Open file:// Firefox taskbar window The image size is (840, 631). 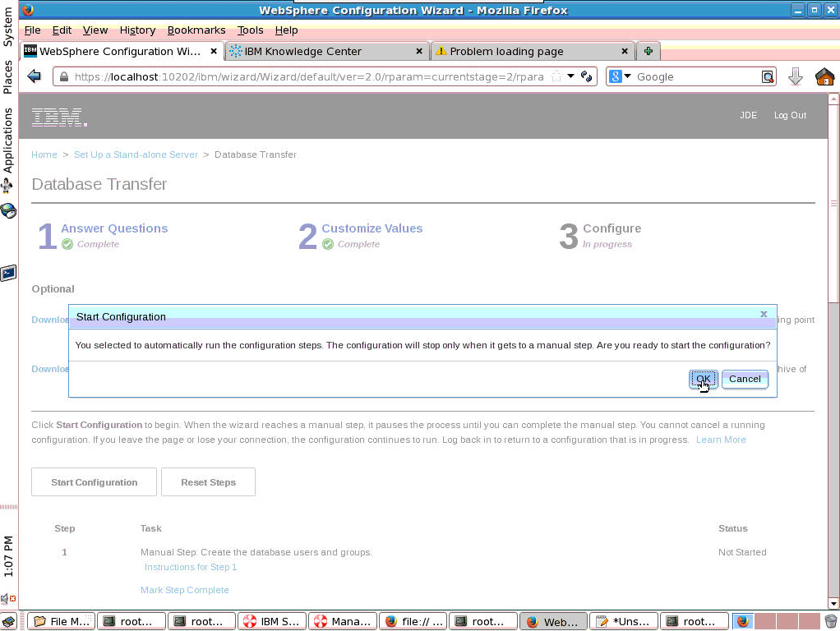click(x=413, y=621)
